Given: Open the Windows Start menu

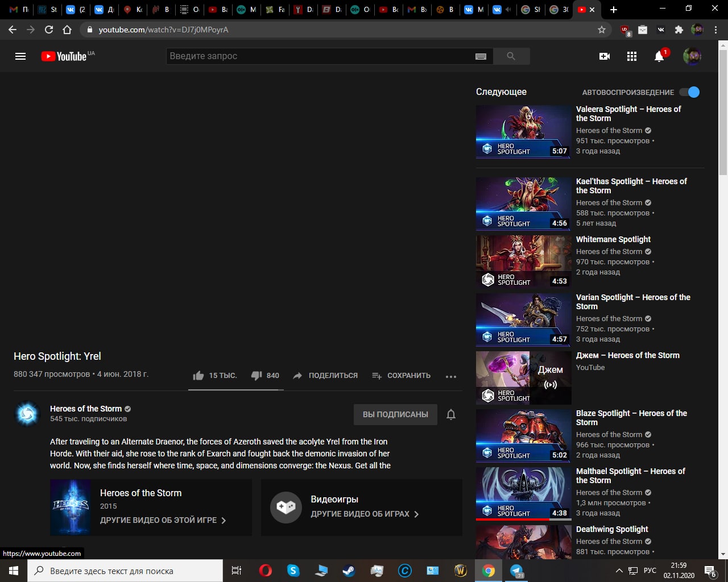Looking at the screenshot, I should click(14, 571).
